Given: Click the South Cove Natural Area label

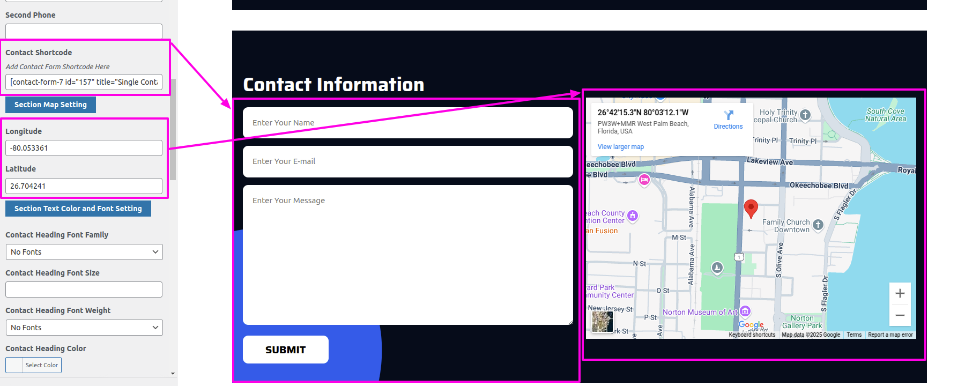Looking at the screenshot, I should tap(886, 115).
